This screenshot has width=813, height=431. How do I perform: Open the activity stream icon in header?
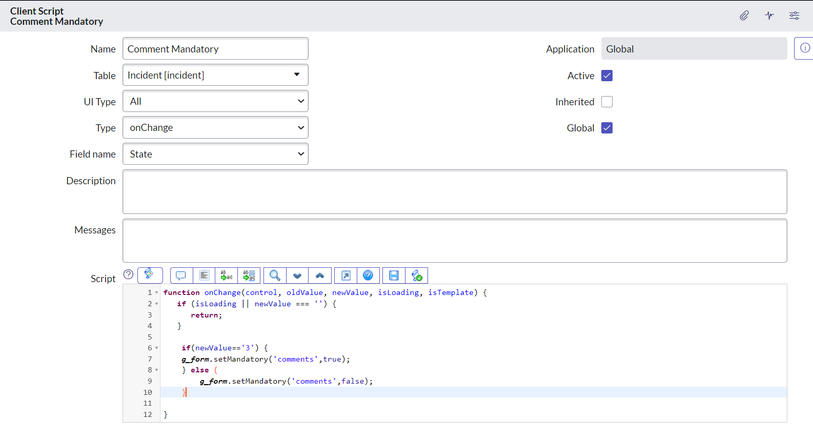[769, 16]
